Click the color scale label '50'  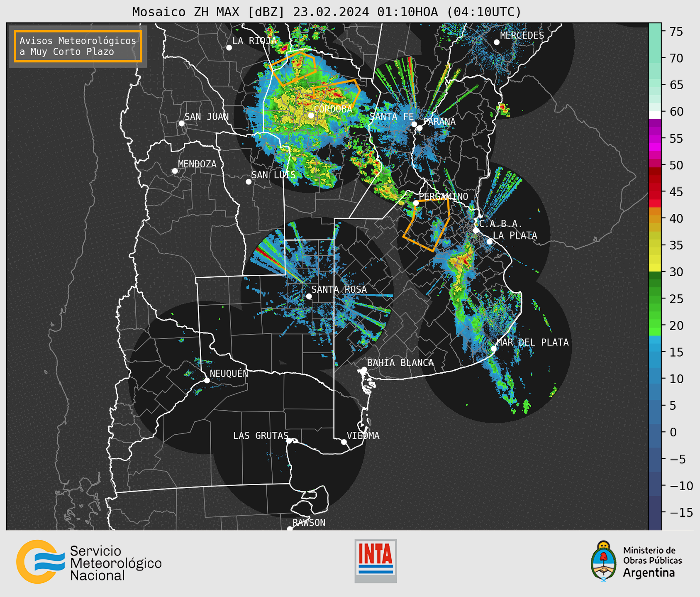click(676, 165)
